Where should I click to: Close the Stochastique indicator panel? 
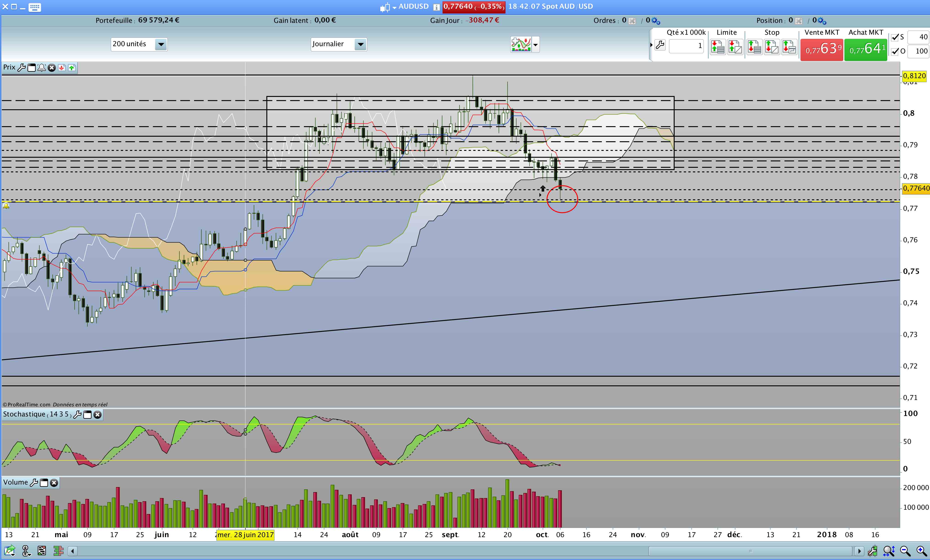[98, 415]
